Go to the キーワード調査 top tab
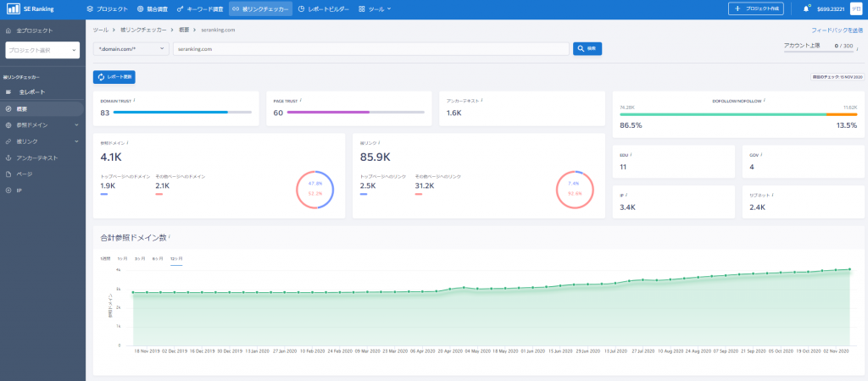 [x=200, y=8]
